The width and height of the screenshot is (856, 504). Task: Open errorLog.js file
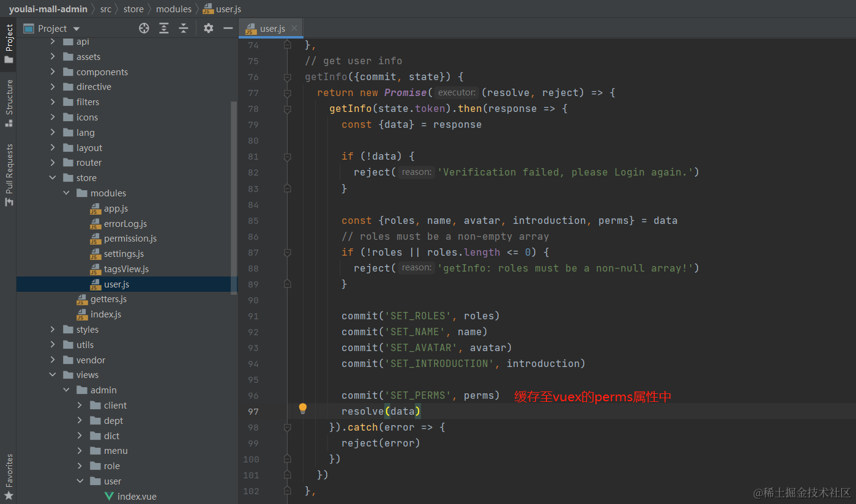[x=125, y=224]
